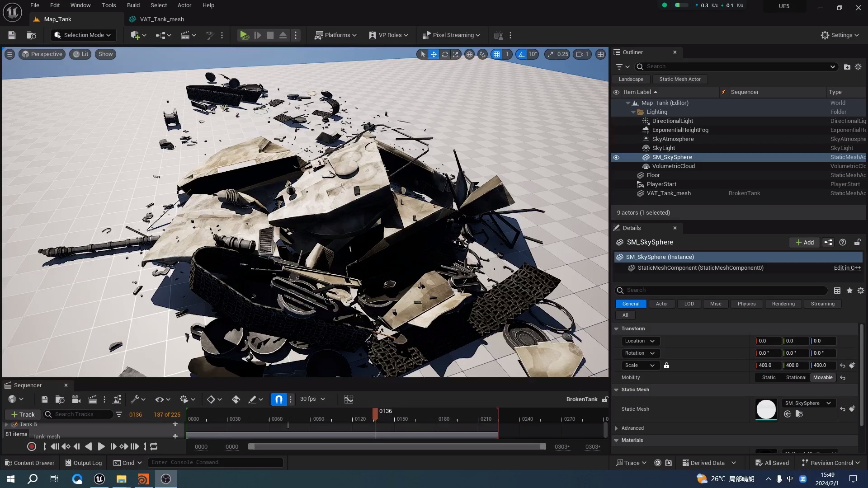The width and height of the screenshot is (868, 488).
Task: Open the Static Mesh thumbnail for SM_SkySphere
Action: point(766,409)
